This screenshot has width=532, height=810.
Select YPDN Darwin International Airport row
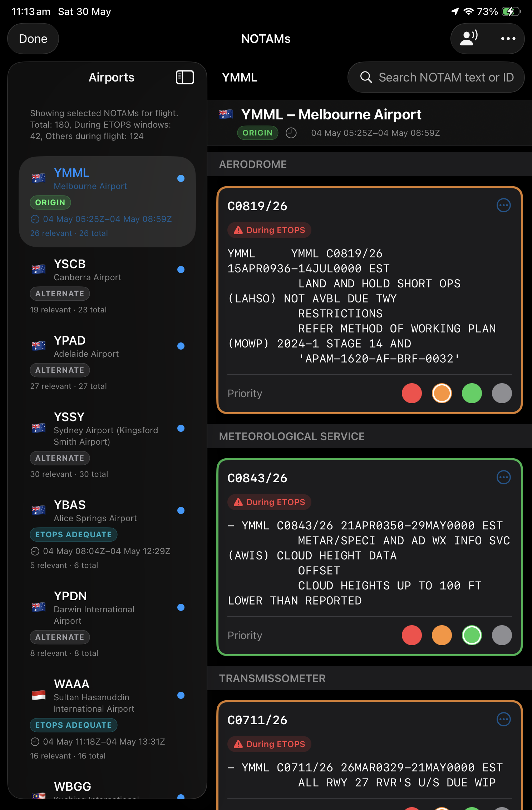click(107, 624)
